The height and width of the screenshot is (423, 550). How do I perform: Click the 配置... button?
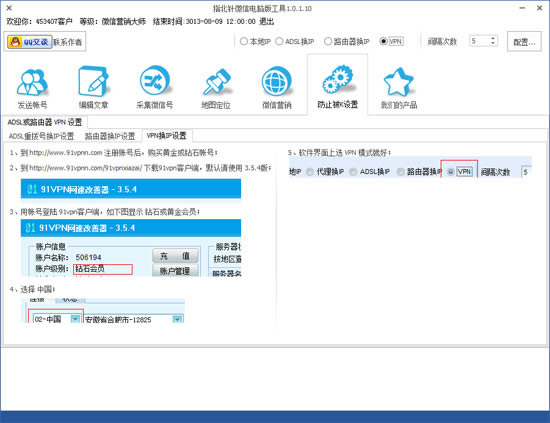tap(524, 42)
